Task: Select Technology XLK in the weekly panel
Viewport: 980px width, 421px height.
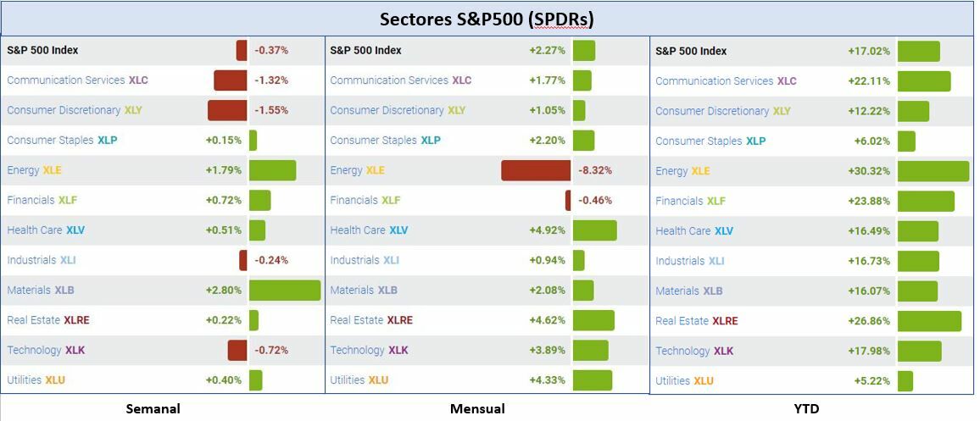Action: (x=46, y=350)
